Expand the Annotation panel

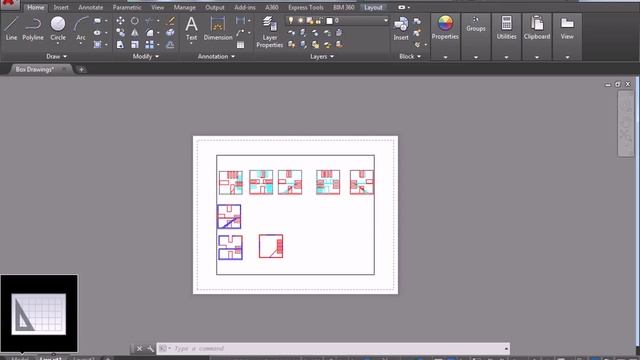[216, 56]
